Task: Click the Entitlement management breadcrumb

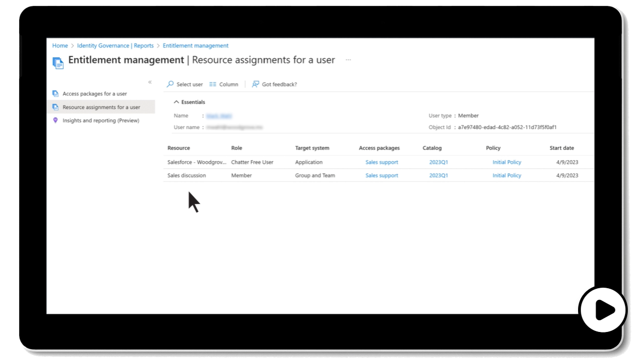Action: click(x=196, y=46)
